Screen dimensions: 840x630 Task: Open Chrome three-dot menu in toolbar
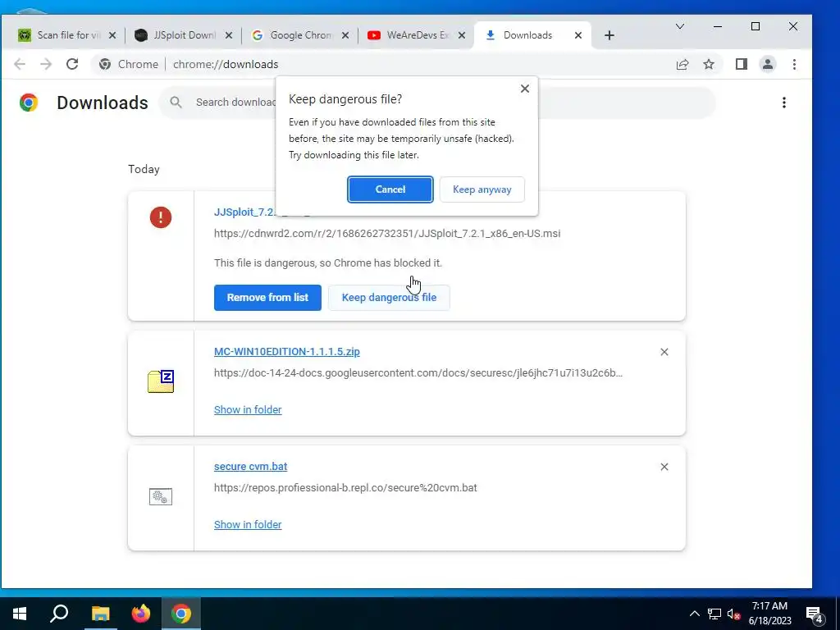(794, 64)
